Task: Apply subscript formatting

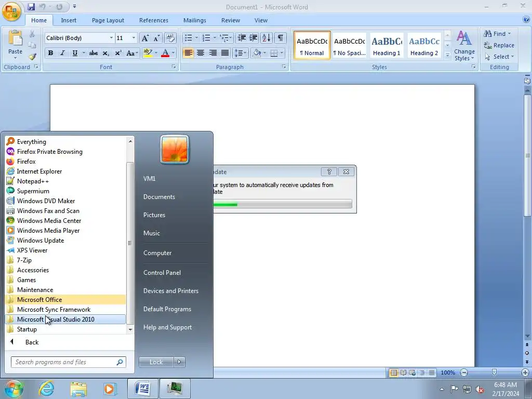Action: (x=106, y=53)
